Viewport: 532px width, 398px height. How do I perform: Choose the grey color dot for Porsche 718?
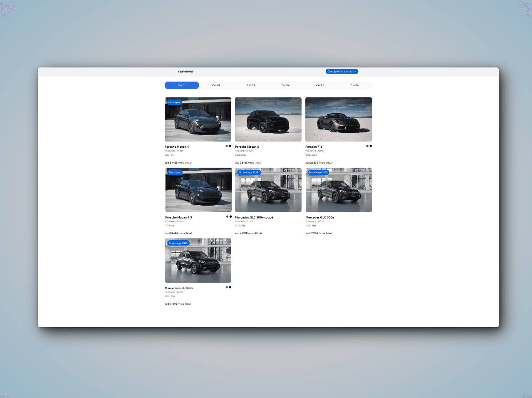[x=367, y=146]
